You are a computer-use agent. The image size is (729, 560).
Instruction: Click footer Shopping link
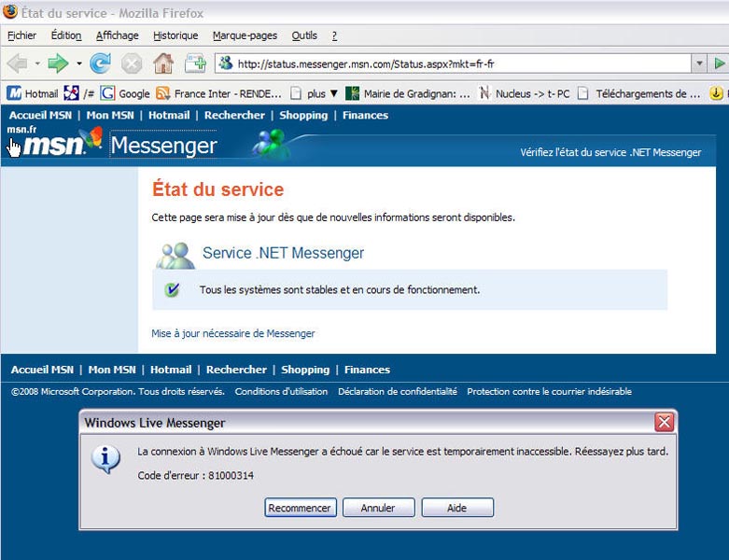(305, 370)
